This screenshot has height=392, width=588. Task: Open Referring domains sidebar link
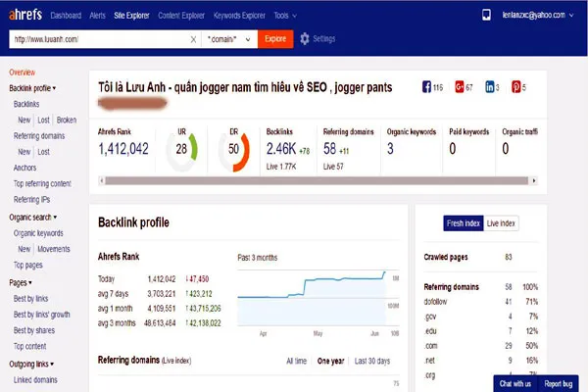[x=39, y=136]
